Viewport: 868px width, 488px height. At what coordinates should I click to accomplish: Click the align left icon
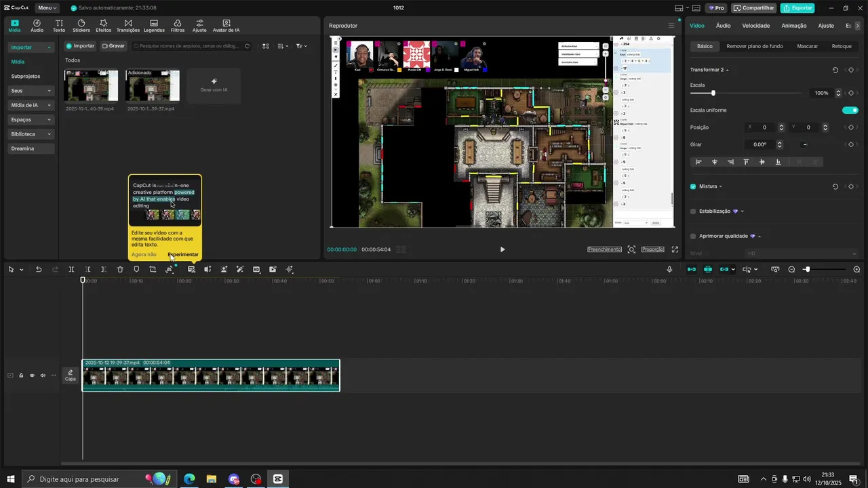pos(698,162)
